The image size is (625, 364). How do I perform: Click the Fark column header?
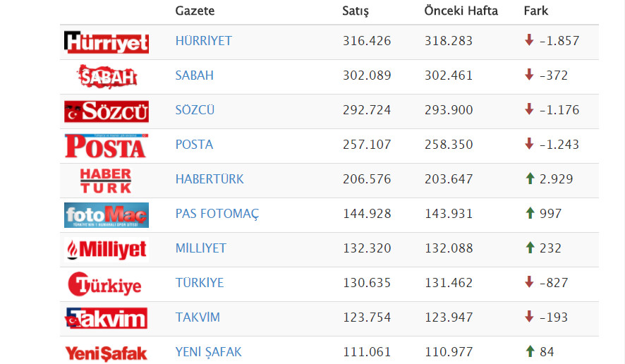point(535,11)
